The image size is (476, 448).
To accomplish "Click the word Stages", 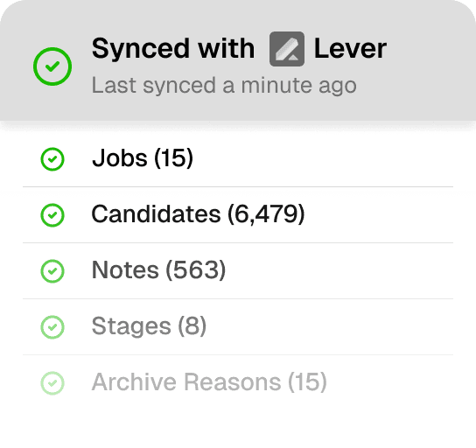I will click(x=131, y=327).
